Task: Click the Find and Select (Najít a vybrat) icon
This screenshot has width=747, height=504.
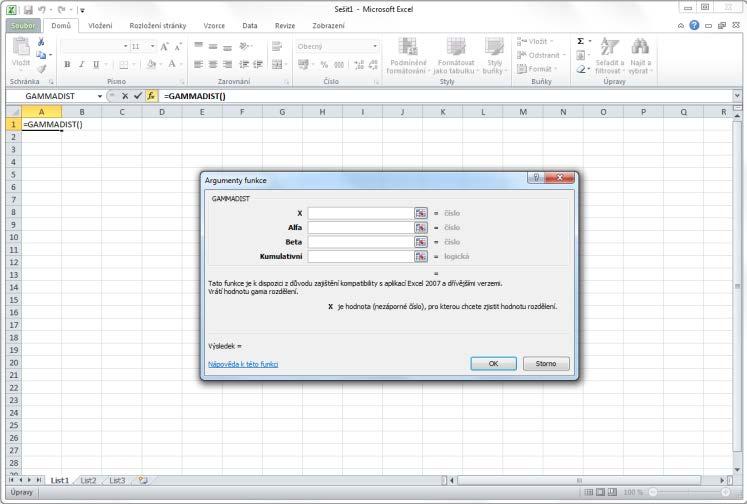Action: click(639, 47)
